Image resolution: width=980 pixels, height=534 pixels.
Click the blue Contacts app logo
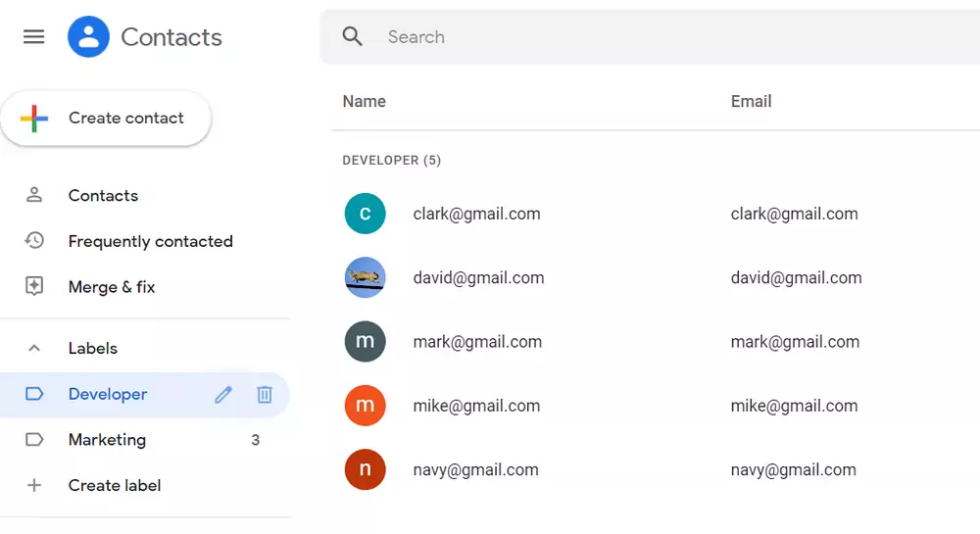coord(88,37)
